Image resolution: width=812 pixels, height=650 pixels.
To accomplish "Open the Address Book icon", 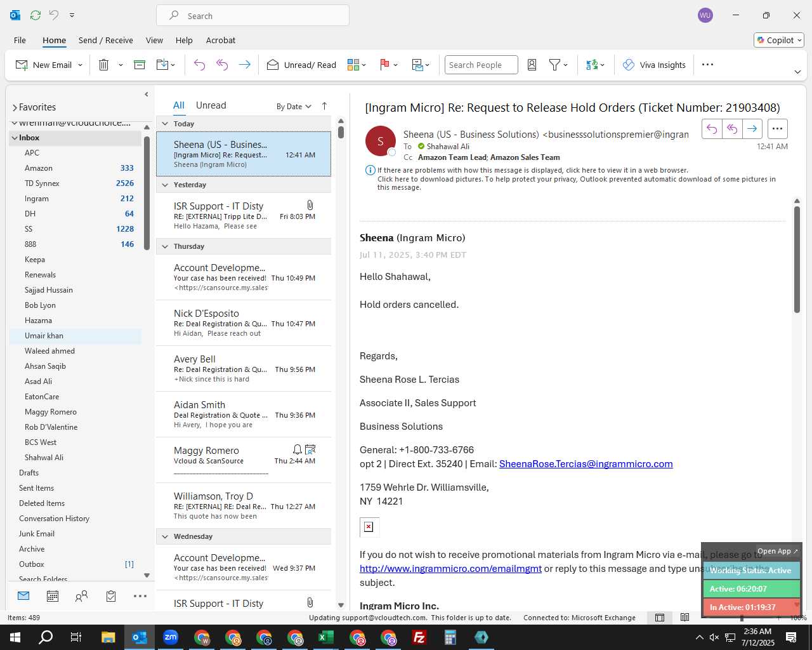I will tap(532, 65).
